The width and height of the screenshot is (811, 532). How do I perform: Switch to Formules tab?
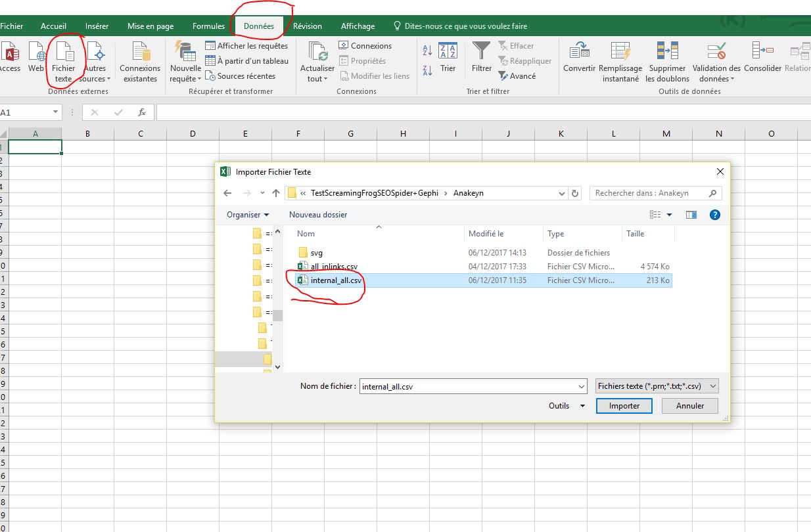point(208,26)
